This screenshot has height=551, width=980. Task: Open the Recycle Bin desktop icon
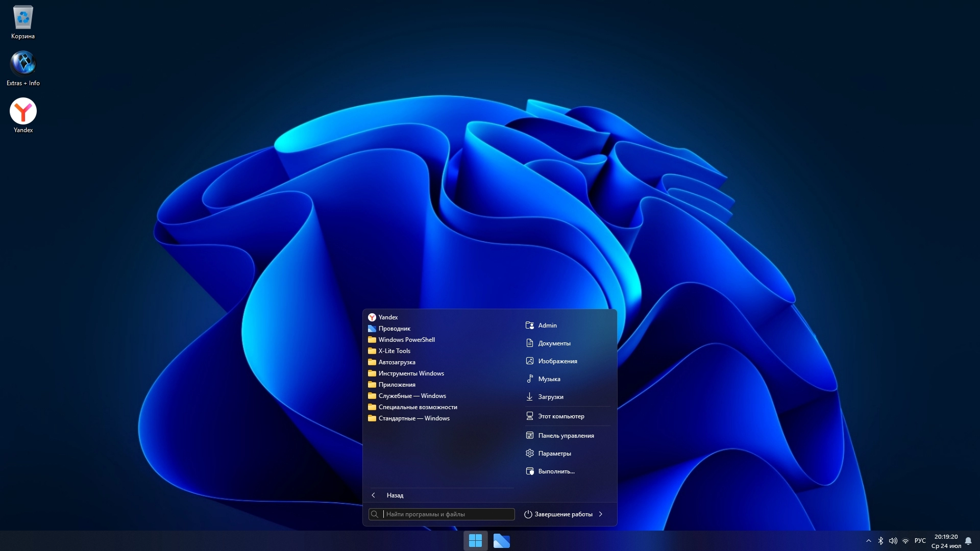23,18
